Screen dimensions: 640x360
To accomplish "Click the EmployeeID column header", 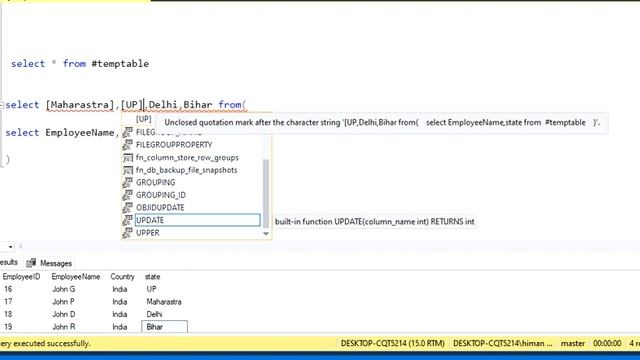I will [x=21, y=277].
